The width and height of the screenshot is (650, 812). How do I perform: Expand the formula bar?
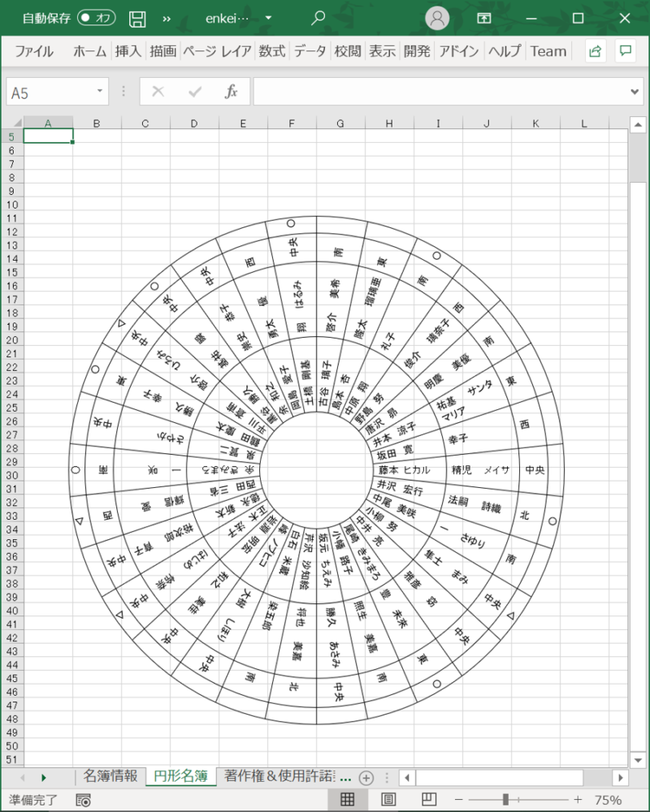(x=635, y=92)
